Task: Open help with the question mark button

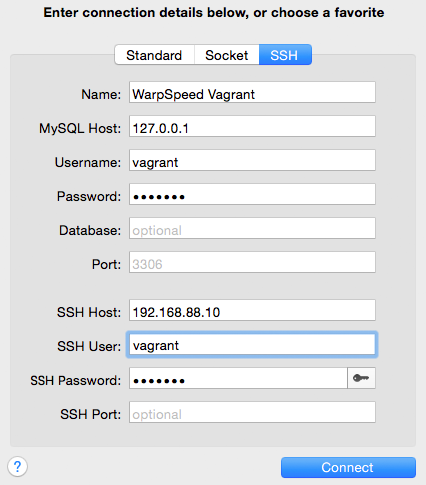Action: (x=17, y=466)
